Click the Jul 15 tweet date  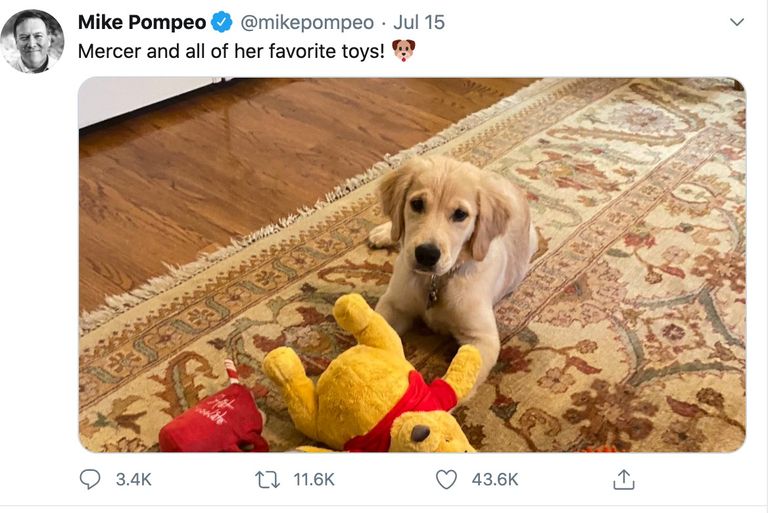click(419, 22)
